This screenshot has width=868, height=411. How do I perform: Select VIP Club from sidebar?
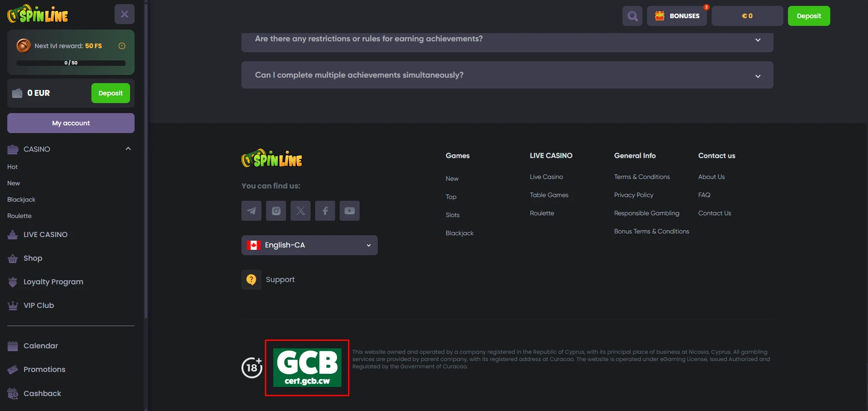point(39,306)
